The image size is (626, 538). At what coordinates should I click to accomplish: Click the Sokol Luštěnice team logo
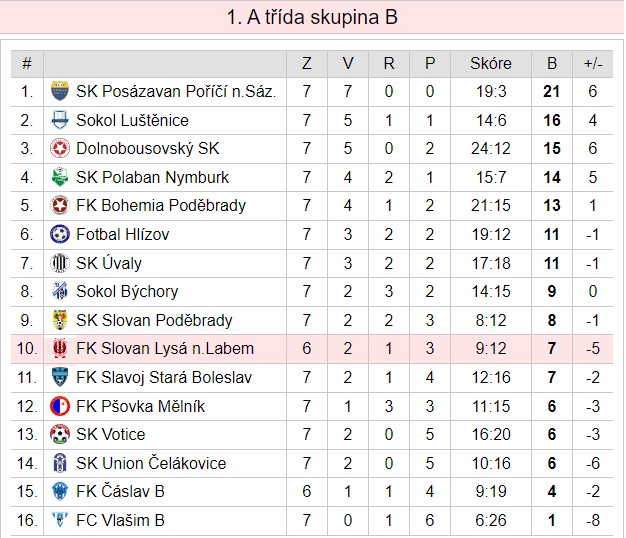pos(60,120)
